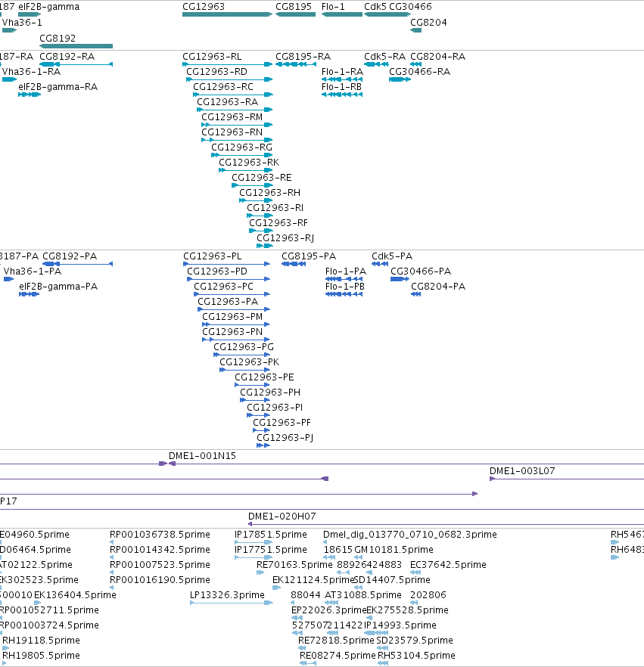This screenshot has width=644, height=667.
Task: Click transcript eIF2B-gamma-RA label
Action: [58, 87]
